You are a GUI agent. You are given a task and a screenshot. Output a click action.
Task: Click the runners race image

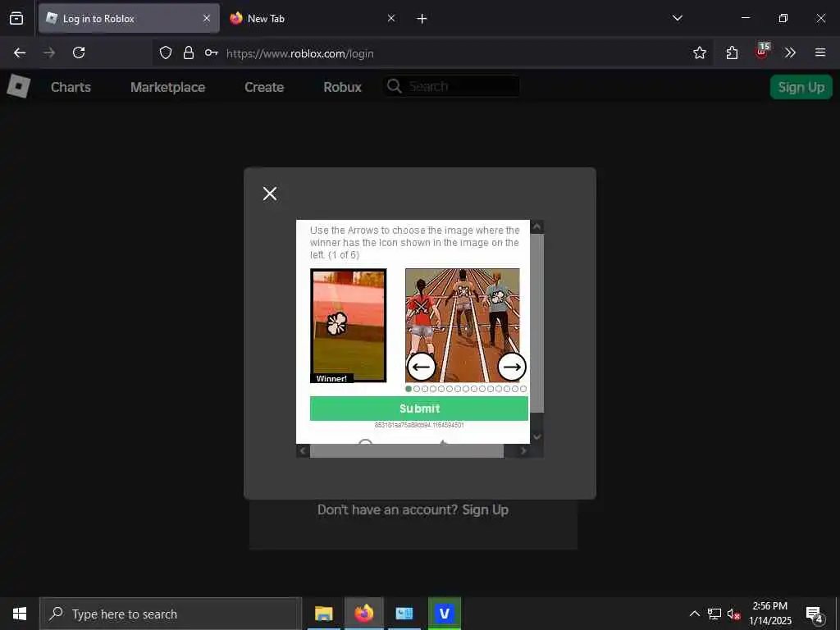[463, 325]
